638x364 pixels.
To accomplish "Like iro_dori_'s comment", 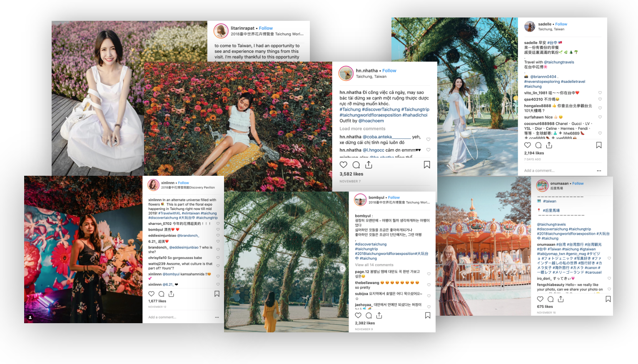I will pyautogui.click(x=609, y=278).
